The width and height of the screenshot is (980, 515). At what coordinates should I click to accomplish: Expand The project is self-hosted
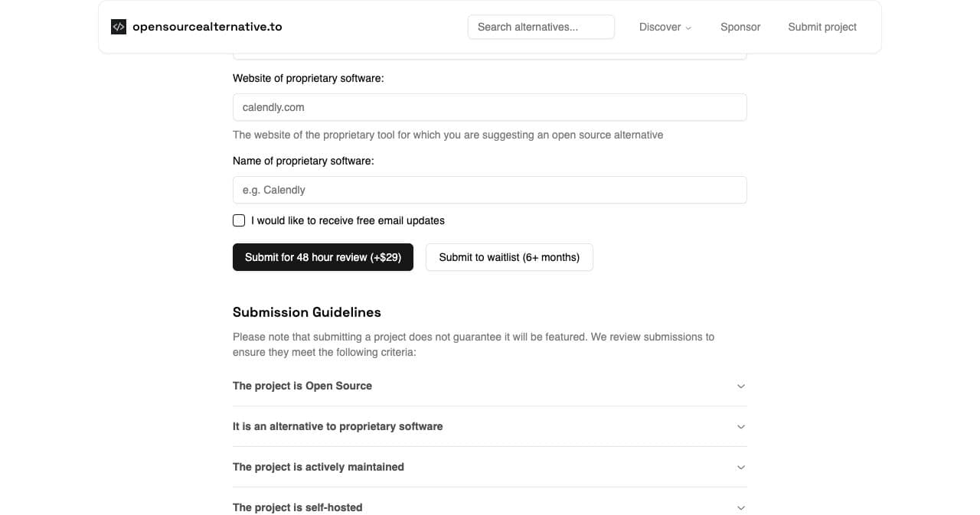[x=490, y=507]
